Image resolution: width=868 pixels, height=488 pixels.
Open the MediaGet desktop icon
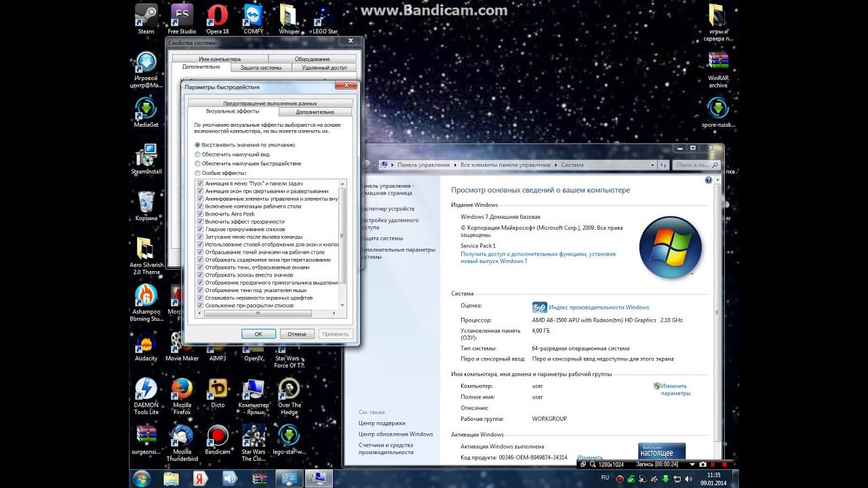click(x=146, y=110)
